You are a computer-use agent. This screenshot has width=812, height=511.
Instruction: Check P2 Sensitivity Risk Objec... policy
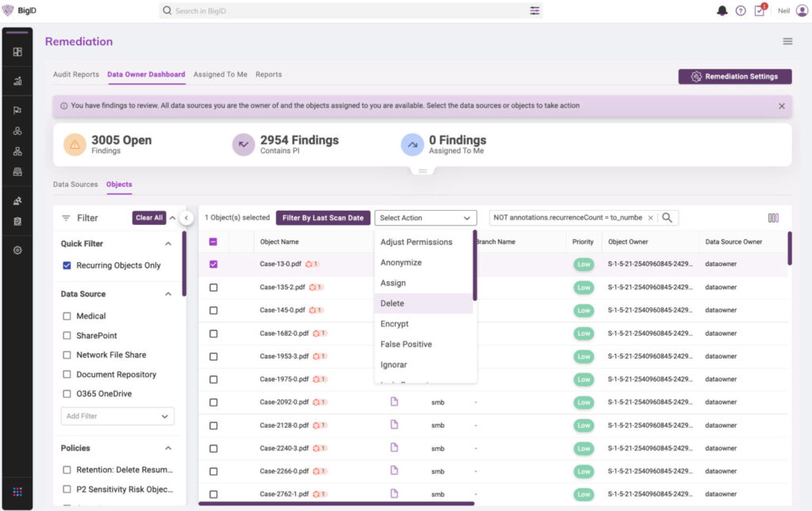(67, 490)
